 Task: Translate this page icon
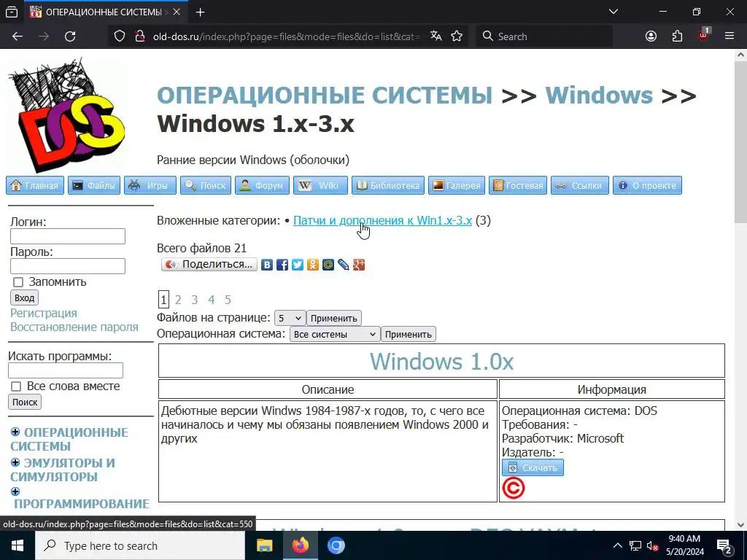click(436, 36)
